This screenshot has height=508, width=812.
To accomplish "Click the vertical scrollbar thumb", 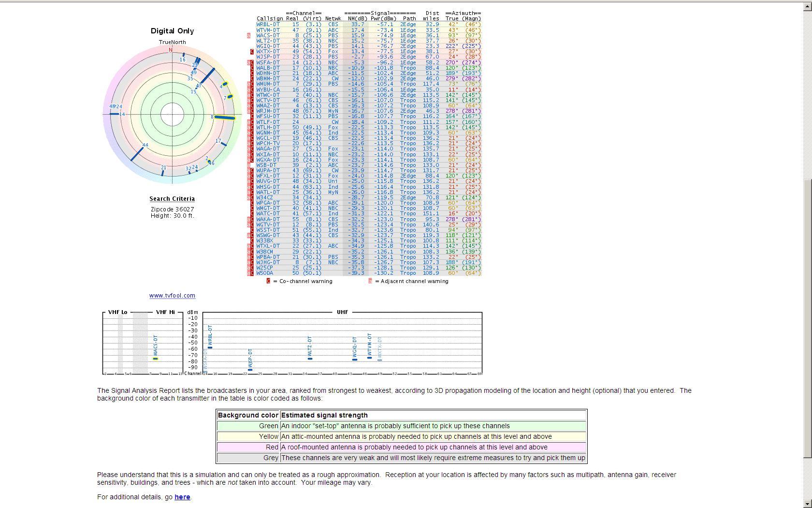I will tap(808, 319).
